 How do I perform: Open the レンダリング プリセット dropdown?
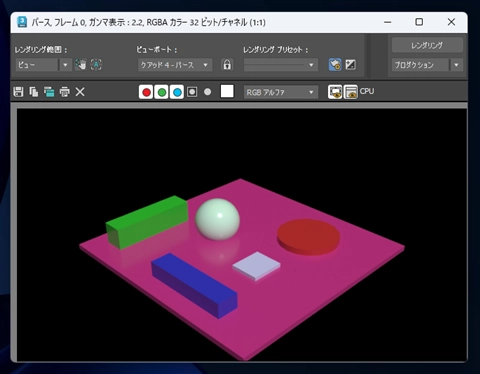click(x=281, y=65)
